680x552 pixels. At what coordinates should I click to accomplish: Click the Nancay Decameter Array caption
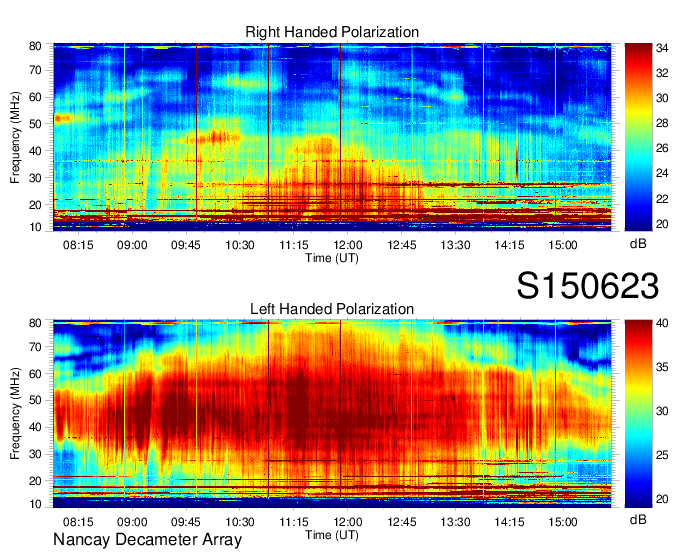pyautogui.click(x=147, y=540)
